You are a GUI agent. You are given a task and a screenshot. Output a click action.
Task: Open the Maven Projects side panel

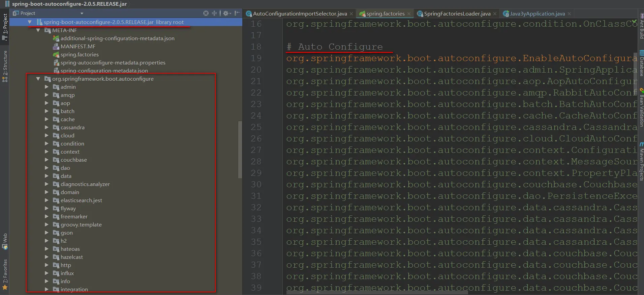click(641, 161)
